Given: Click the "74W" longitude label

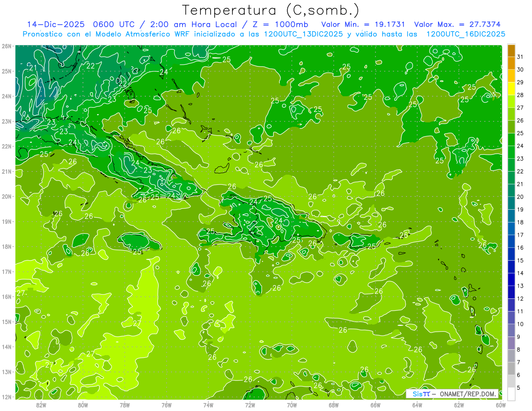Looking at the screenshot, I should (208, 405).
